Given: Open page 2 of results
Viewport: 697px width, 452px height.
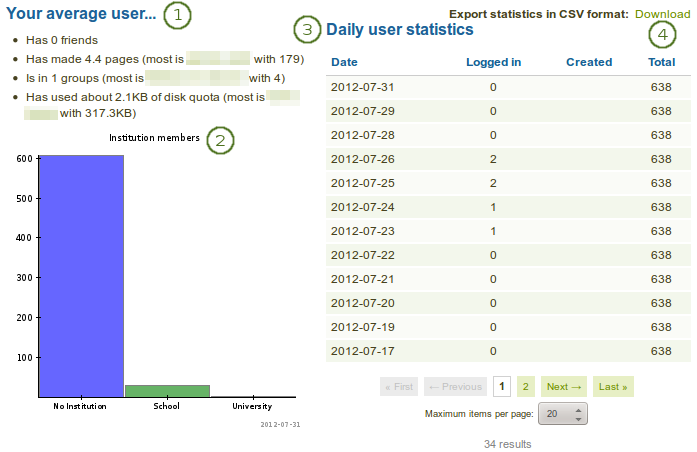Looking at the screenshot, I should [526, 387].
